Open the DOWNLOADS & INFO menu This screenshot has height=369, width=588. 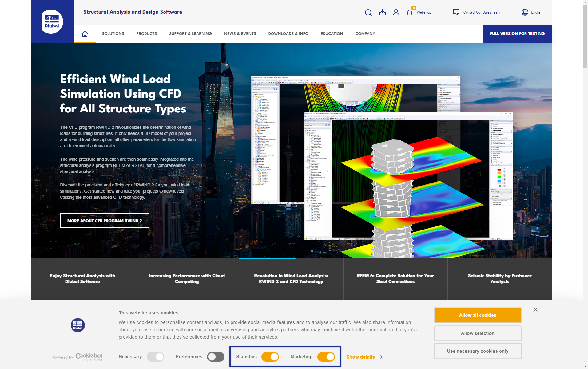tap(288, 34)
